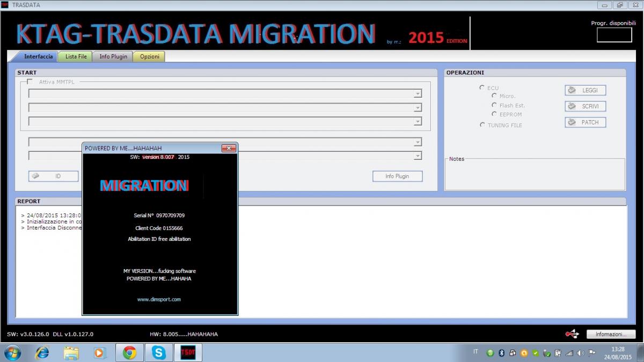Screen dimensions: 644x362
Task: Click the "Client Code 0155666" text
Action: [x=159, y=228]
